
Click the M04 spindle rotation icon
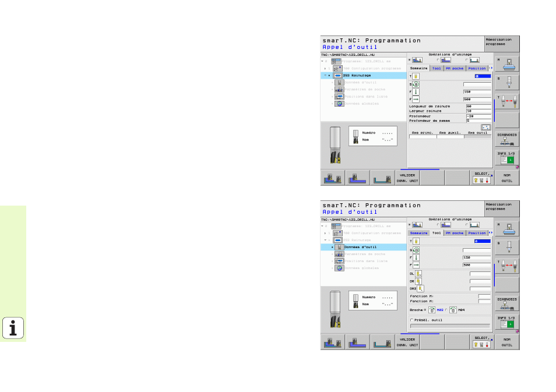[x=453, y=310]
